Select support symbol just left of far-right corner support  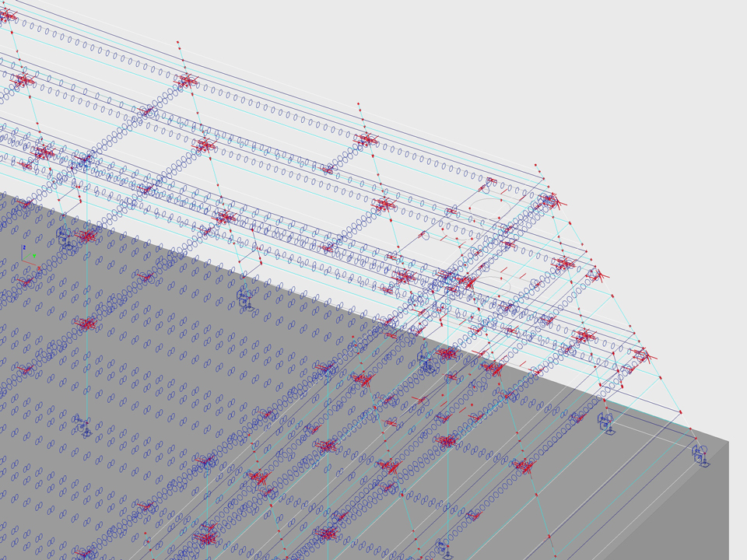607,422
